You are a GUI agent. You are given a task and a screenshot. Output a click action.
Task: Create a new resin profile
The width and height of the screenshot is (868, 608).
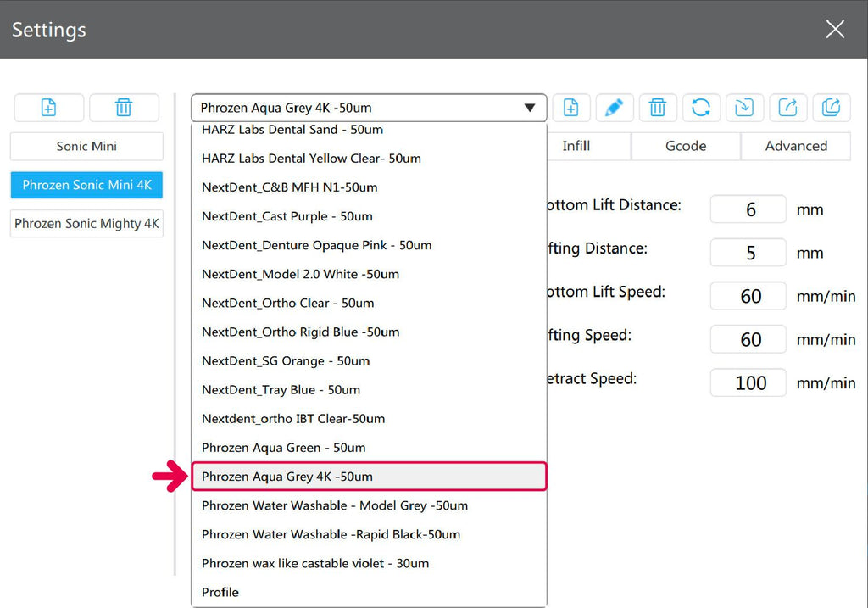point(570,108)
